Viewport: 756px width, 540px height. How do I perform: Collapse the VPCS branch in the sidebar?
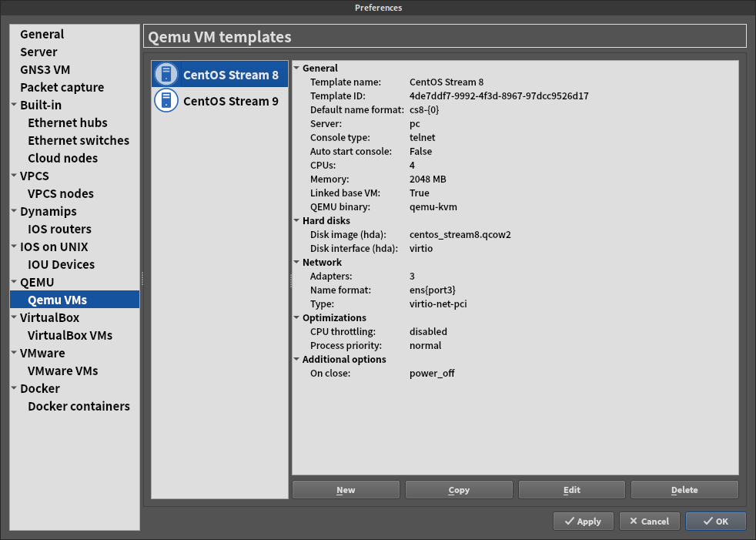click(13, 176)
